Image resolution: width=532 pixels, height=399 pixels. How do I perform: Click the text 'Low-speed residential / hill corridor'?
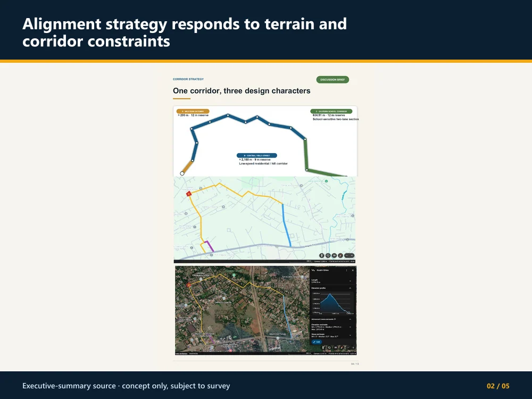click(x=263, y=163)
